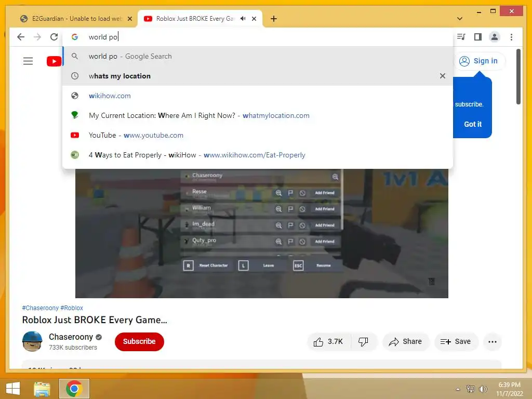Open the YouTube hamburger guide menu

point(28,61)
